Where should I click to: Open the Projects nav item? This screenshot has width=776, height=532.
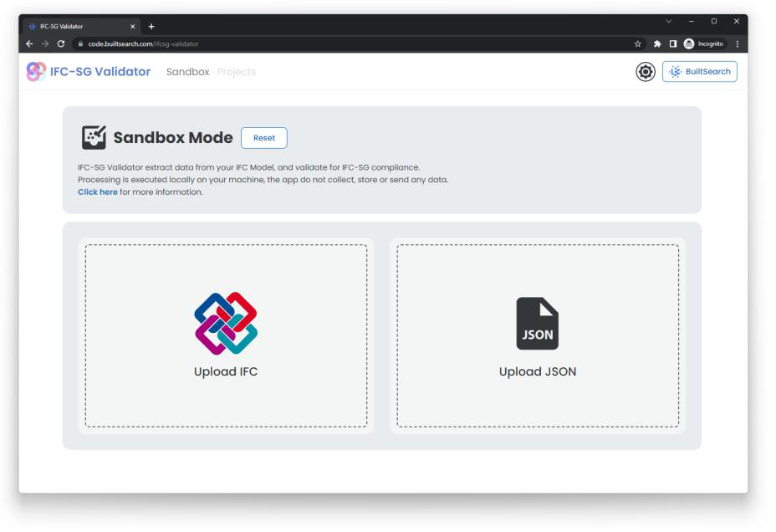[x=237, y=72]
